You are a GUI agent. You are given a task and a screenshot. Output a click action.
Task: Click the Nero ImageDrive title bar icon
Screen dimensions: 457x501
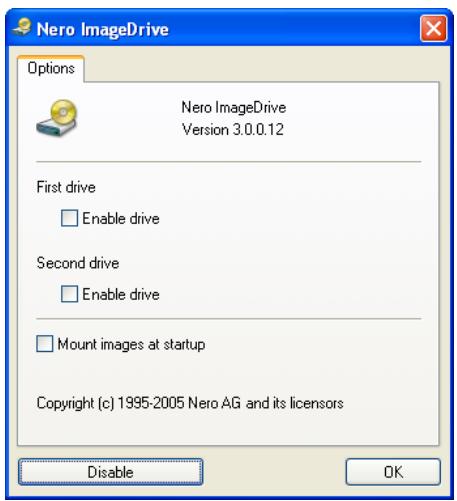tap(22, 28)
